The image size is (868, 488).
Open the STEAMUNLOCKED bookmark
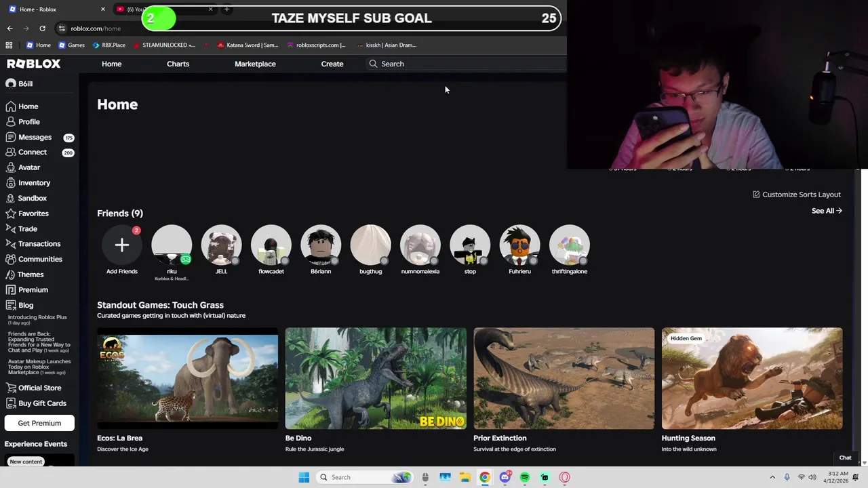164,45
